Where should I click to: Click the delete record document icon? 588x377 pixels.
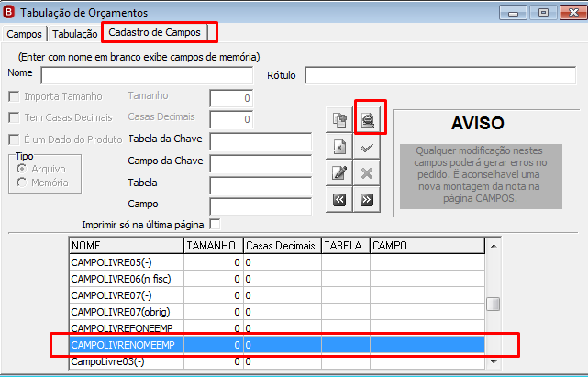pyautogui.click(x=339, y=146)
